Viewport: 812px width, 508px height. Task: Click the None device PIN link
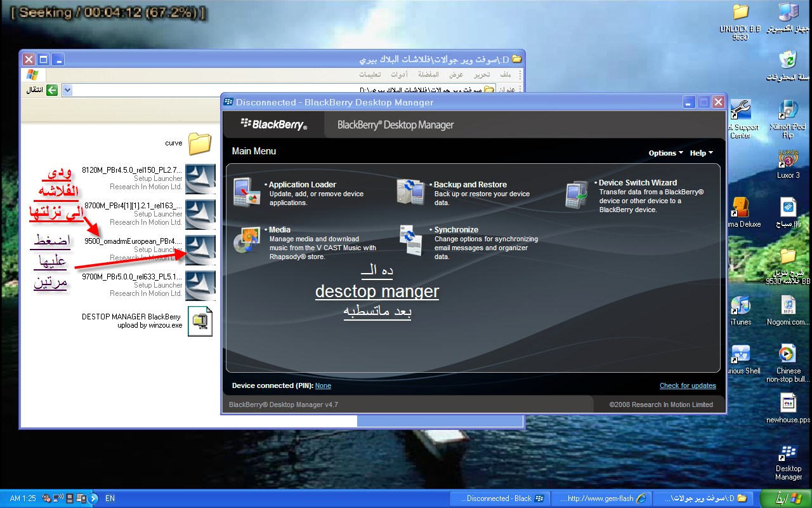coord(323,385)
